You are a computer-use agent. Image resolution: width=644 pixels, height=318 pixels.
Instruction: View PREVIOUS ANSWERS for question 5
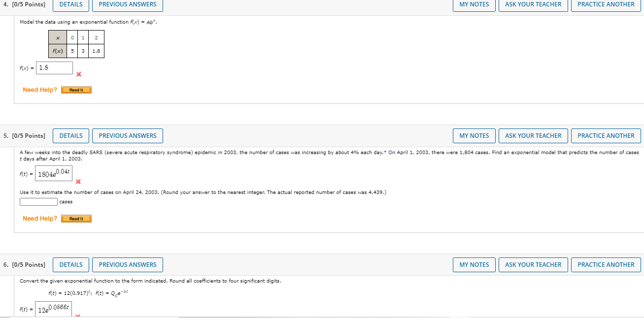point(127,135)
